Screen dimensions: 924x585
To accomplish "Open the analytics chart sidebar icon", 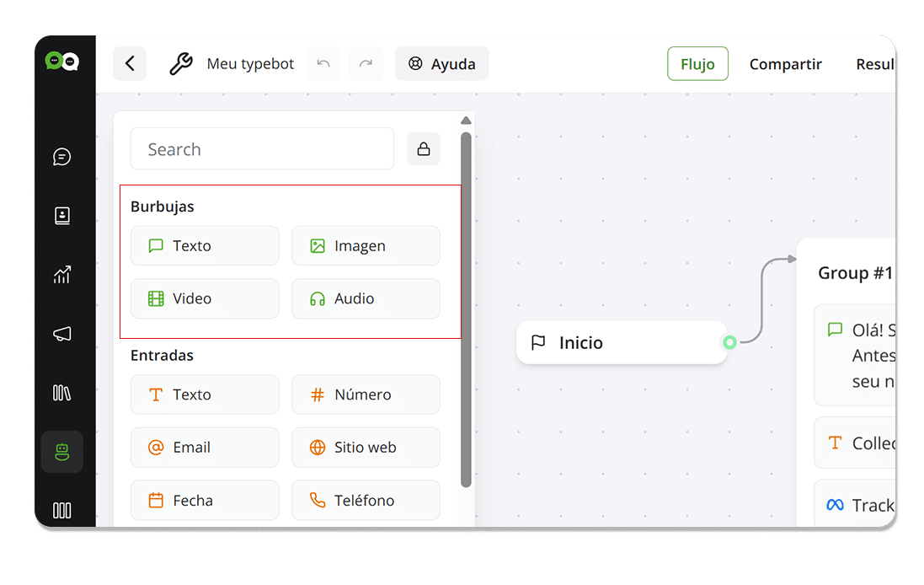I will 61,275.
